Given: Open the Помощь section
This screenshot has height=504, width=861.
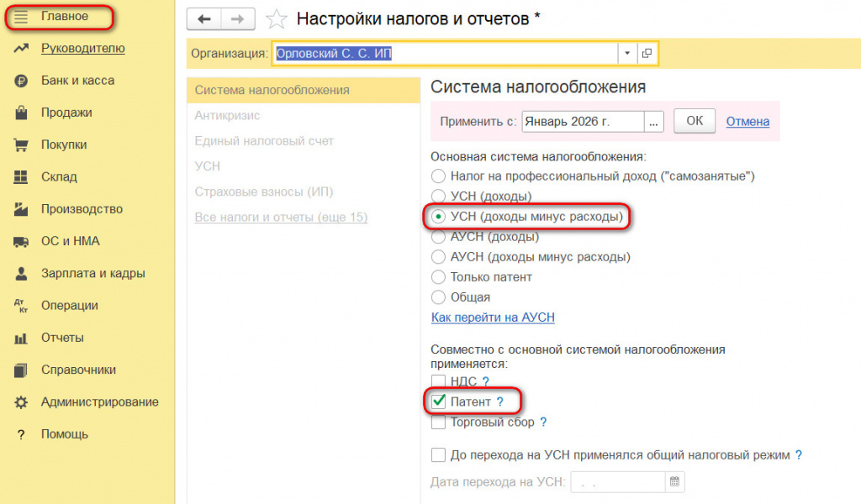Looking at the screenshot, I should (x=64, y=434).
